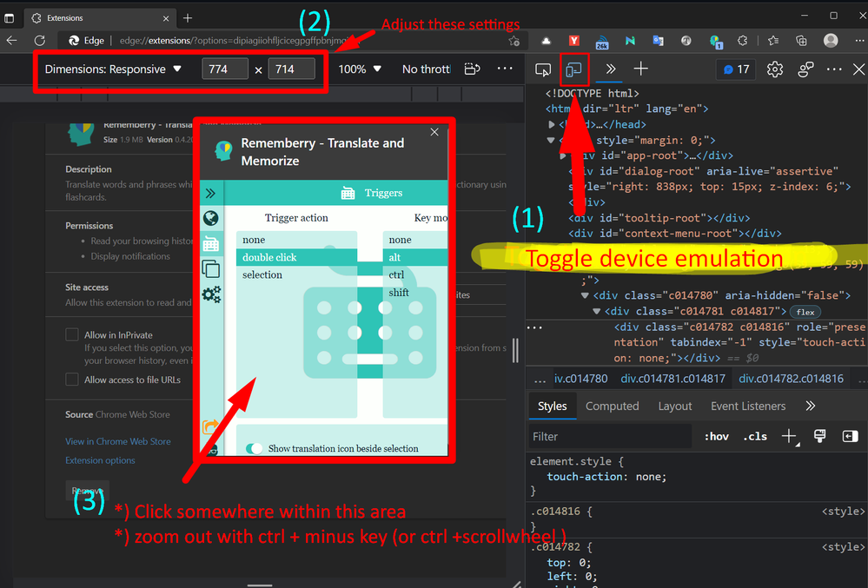Switch to the Layout tab
868x588 pixels.
point(675,406)
